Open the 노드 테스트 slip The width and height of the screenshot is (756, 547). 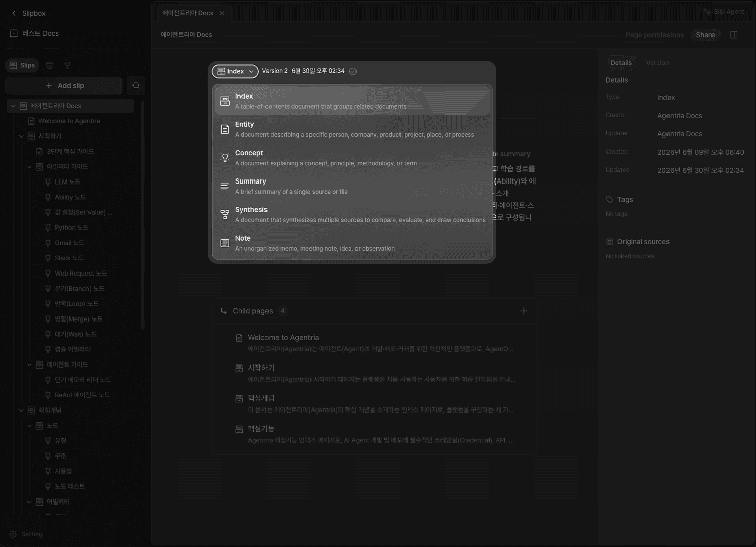coord(69,486)
